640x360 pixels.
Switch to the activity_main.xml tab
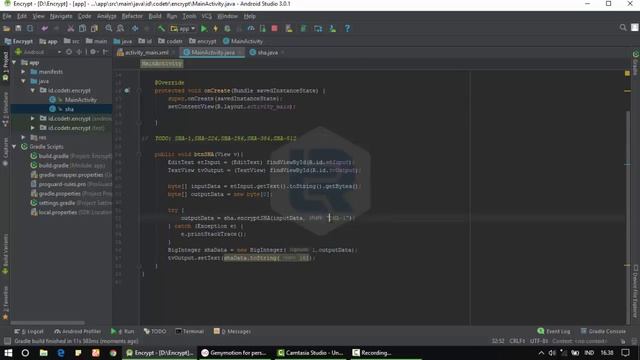(146, 53)
